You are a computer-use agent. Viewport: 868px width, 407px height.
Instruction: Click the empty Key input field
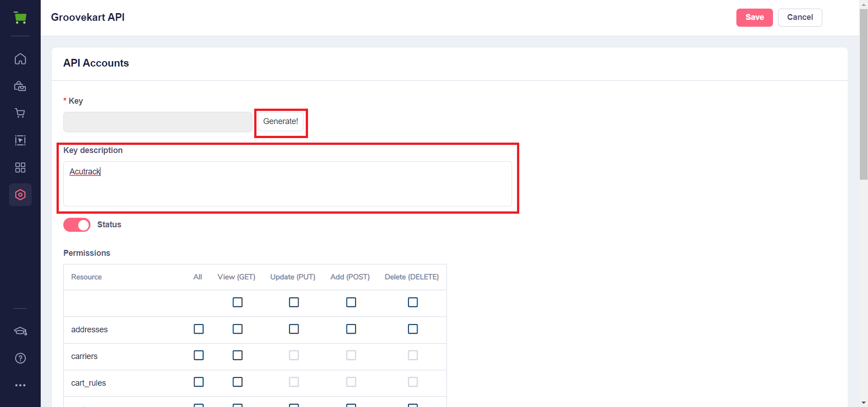(x=158, y=122)
